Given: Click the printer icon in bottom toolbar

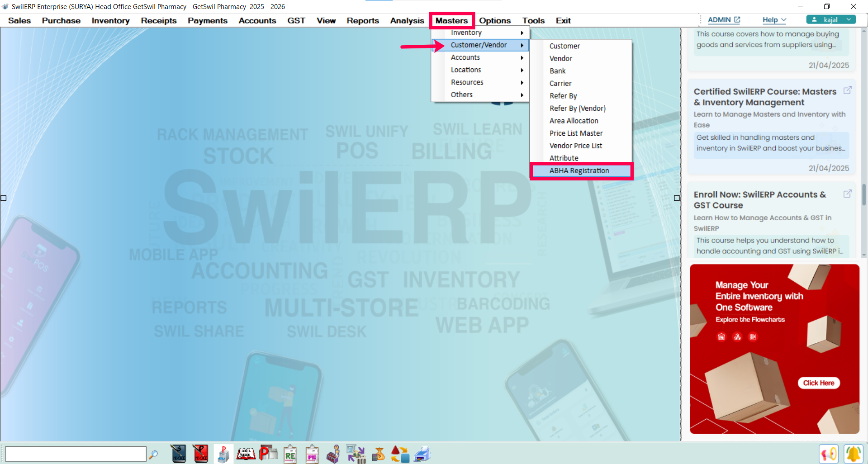Looking at the screenshot, I should pyautogui.click(x=422, y=454).
